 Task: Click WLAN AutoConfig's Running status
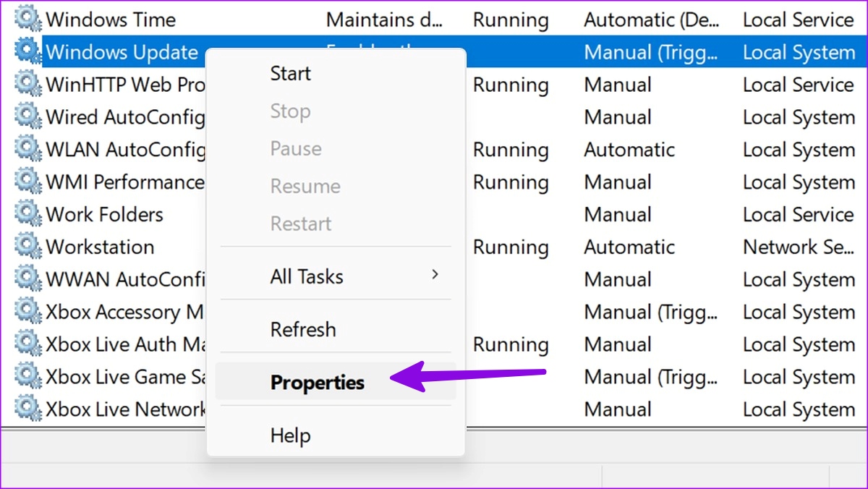(x=511, y=150)
